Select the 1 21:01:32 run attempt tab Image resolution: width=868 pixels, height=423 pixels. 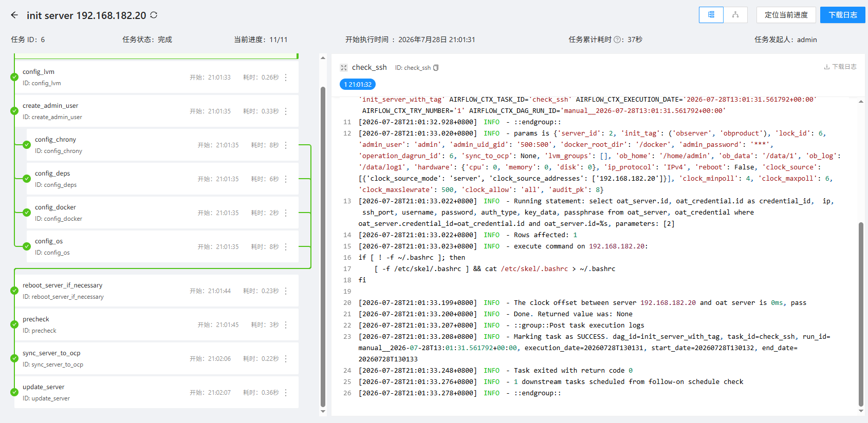(x=358, y=84)
